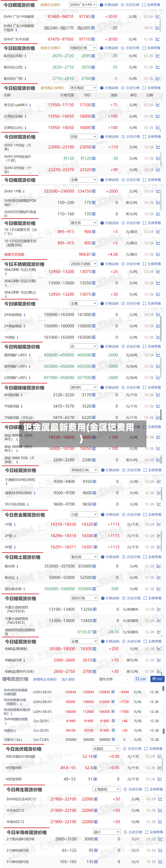Open trend chart for 3#银

click(x=159, y=547)
